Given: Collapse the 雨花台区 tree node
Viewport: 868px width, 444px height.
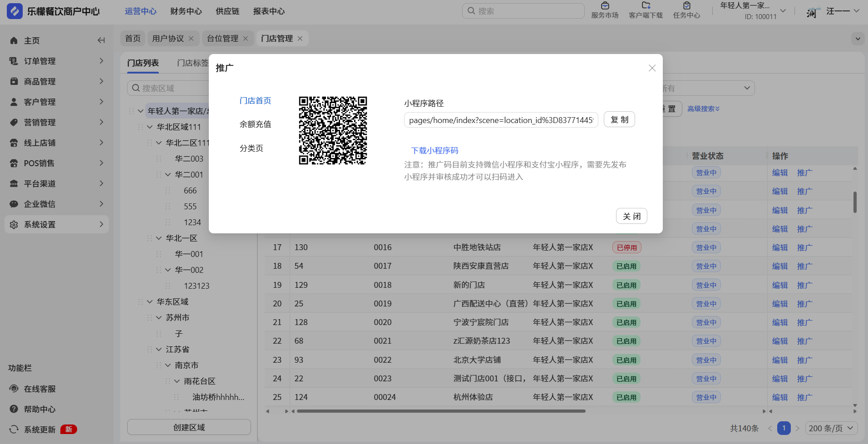Looking at the screenshot, I should [x=177, y=381].
